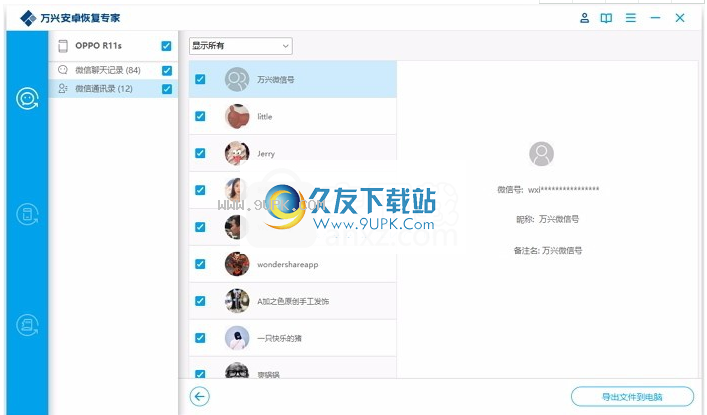The height and width of the screenshot is (415, 707).
Task: Click the back arrow button
Action: 199,397
